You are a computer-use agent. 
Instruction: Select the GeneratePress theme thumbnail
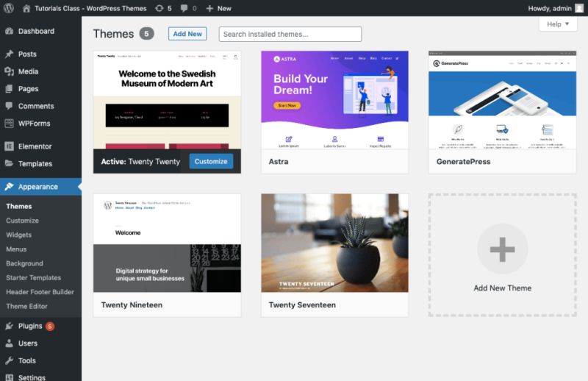[x=502, y=100]
